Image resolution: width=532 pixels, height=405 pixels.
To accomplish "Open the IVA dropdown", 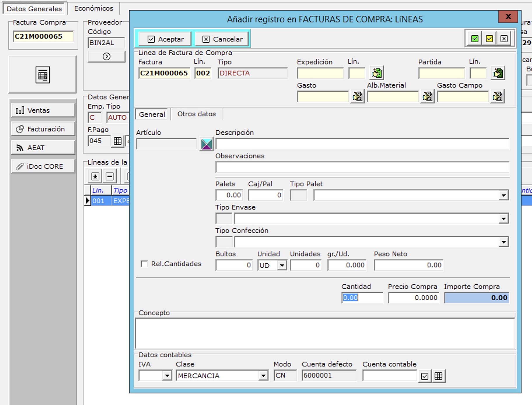I will [167, 376].
